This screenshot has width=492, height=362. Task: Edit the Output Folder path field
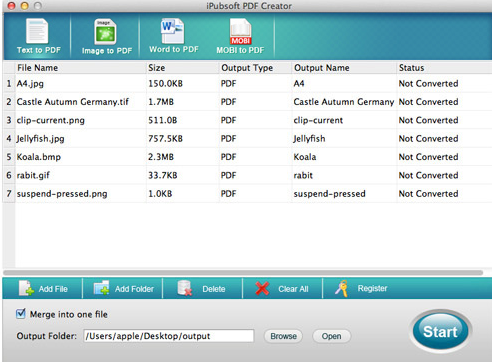pos(169,336)
